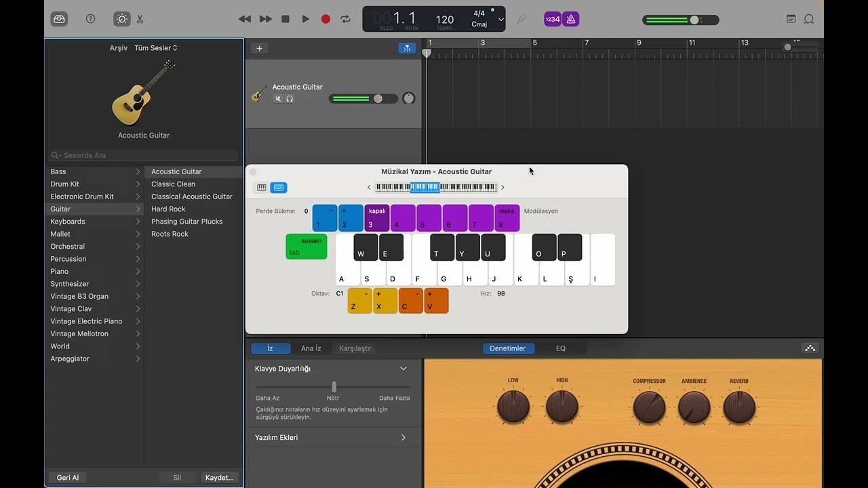Select Roots Rock guitar patch
Screen dimensions: 868x488
170,234
